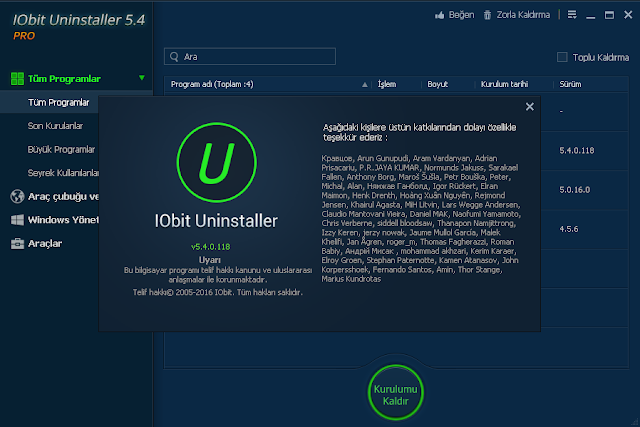Open the hamburger options menu icon
Screen dimensions: 640x427
[x=572, y=15]
